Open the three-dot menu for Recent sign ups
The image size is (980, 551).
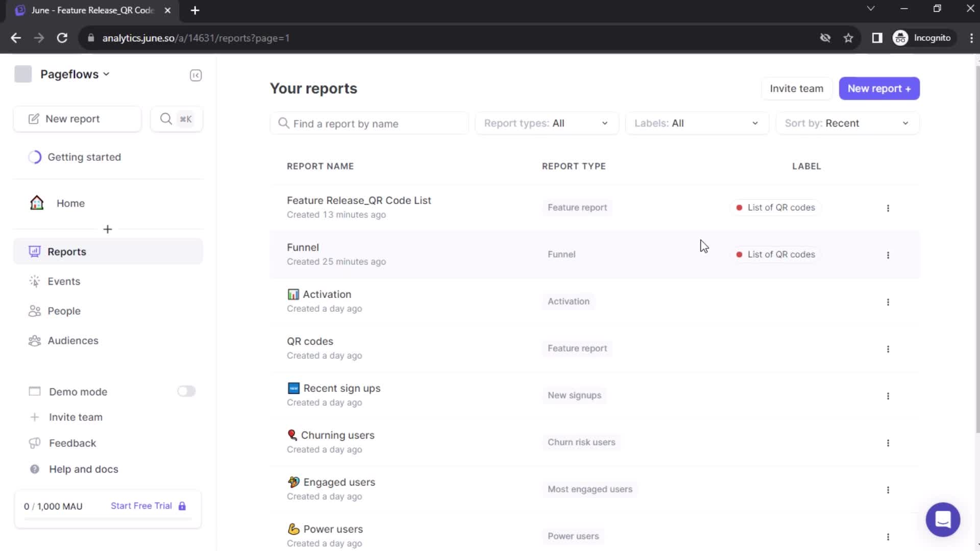pyautogui.click(x=888, y=396)
